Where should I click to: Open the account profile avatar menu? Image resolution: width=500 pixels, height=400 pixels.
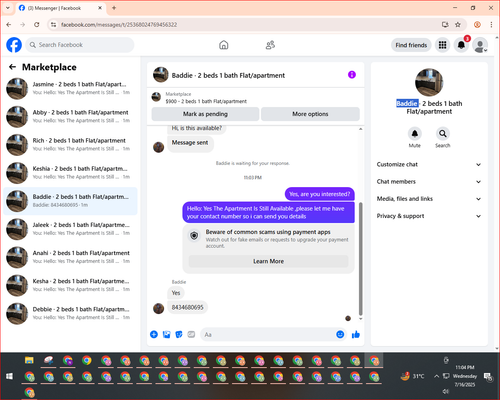click(x=480, y=45)
